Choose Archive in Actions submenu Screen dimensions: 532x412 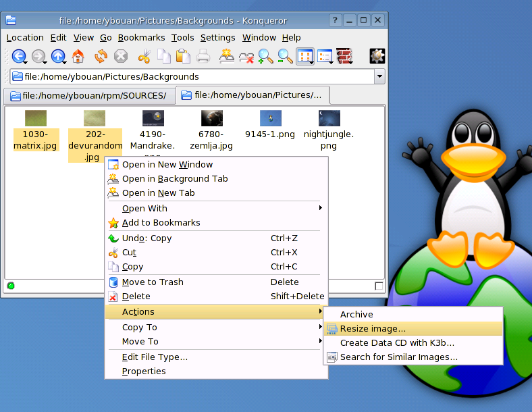(x=413, y=315)
